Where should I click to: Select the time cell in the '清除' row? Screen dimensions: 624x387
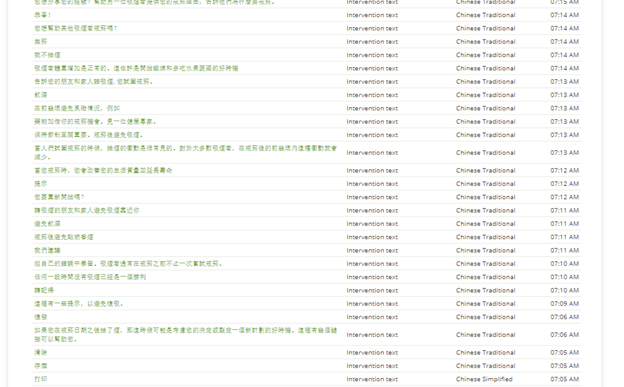(564, 352)
